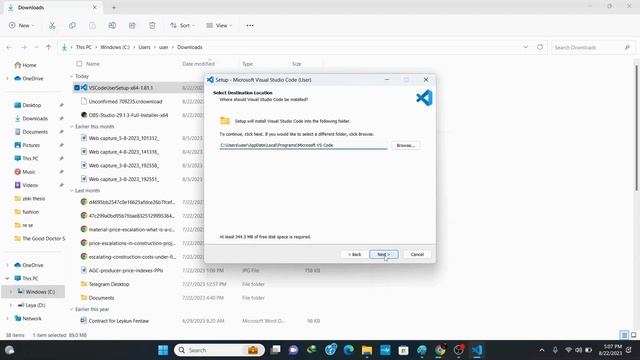Sort by the Date modified column header
The width and height of the screenshot is (640, 360).
click(x=198, y=64)
